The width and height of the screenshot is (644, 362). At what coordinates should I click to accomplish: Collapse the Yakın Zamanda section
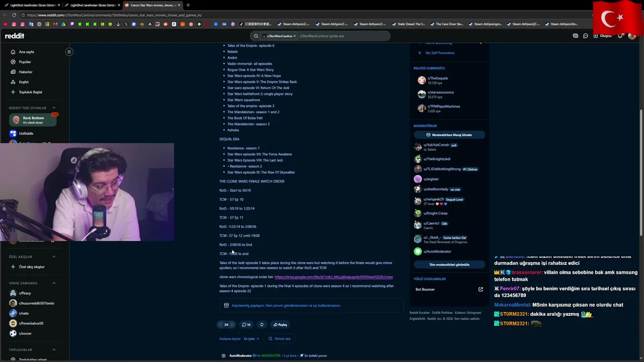click(x=54, y=283)
